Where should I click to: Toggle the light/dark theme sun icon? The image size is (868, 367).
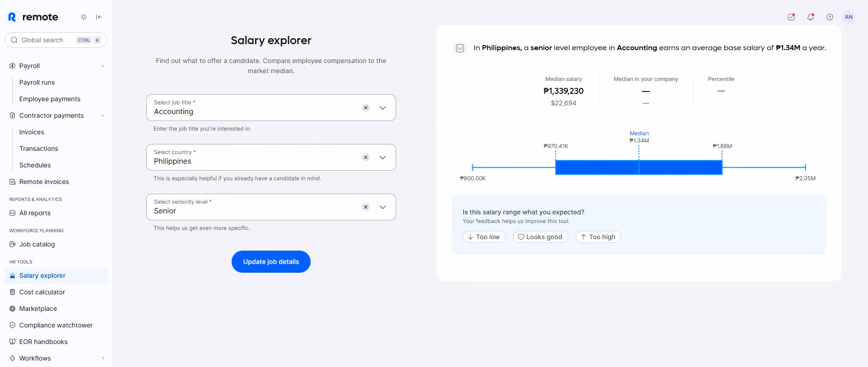tap(84, 17)
